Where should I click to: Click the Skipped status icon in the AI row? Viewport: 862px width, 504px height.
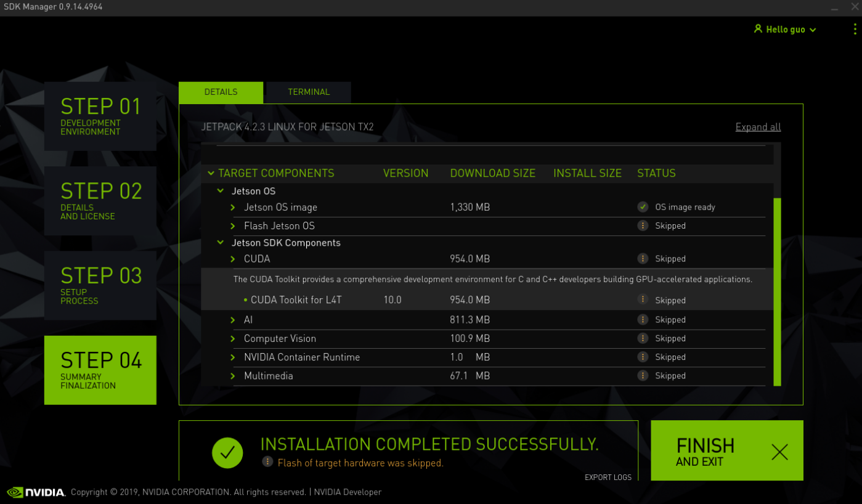[643, 320]
